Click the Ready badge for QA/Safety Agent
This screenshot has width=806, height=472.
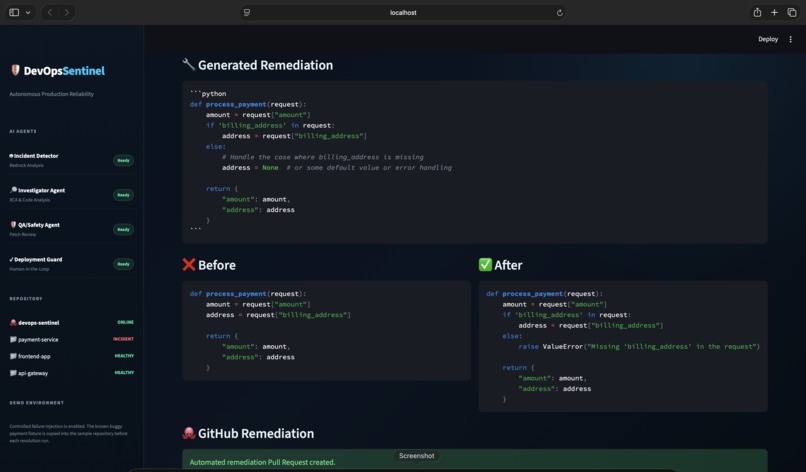(123, 229)
